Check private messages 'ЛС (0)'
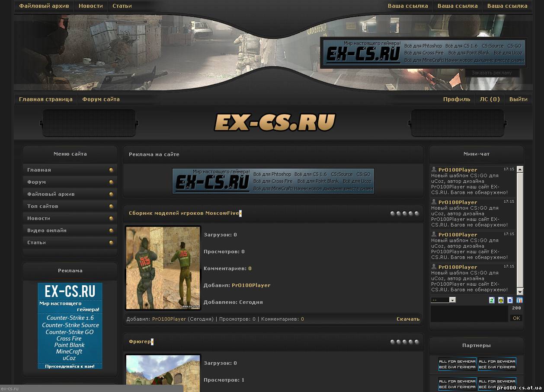The height and width of the screenshot is (392, 544). tap(490, 99)
